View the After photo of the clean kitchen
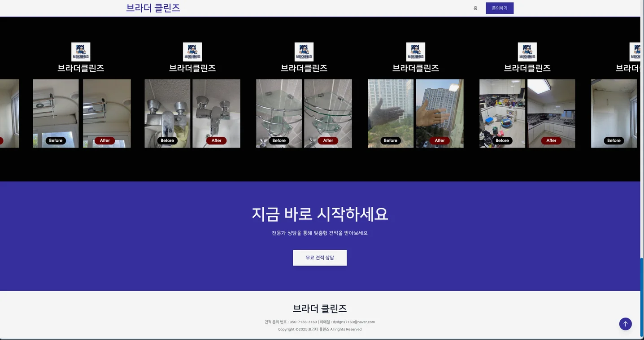Viewport: 644px width, 340px height. (551, 113)
